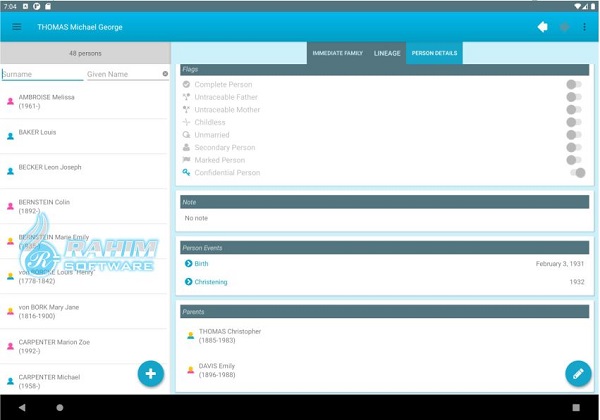Toggle the Complete Person switch
Screen dimensions: 600x420
pyautogui.click(x=574, y=84)
